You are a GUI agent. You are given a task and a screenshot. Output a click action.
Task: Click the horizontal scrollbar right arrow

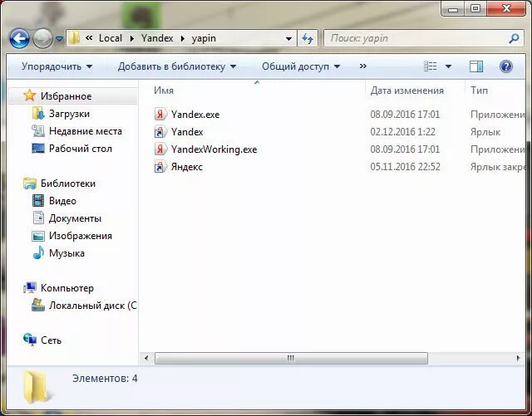[x=518, y=358]
